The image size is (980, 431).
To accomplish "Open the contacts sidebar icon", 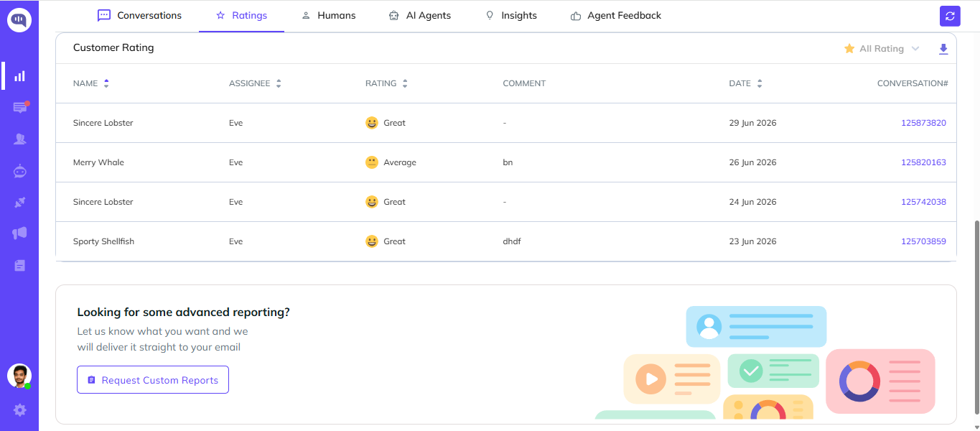I will point(20,139).
